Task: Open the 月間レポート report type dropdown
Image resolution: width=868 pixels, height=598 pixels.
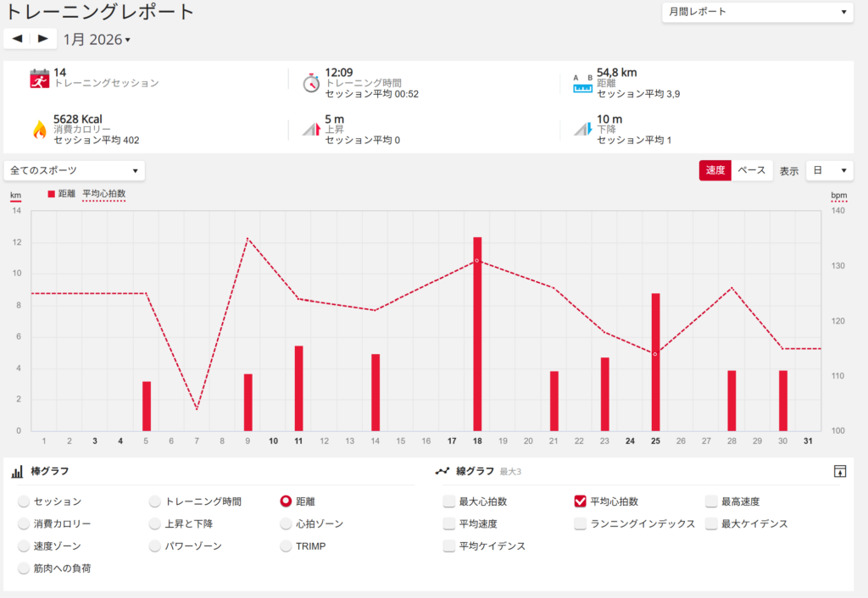Action: [756, 13]
